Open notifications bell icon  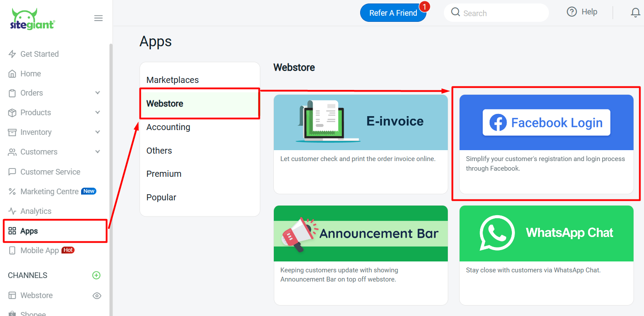(x=635, y=13)
